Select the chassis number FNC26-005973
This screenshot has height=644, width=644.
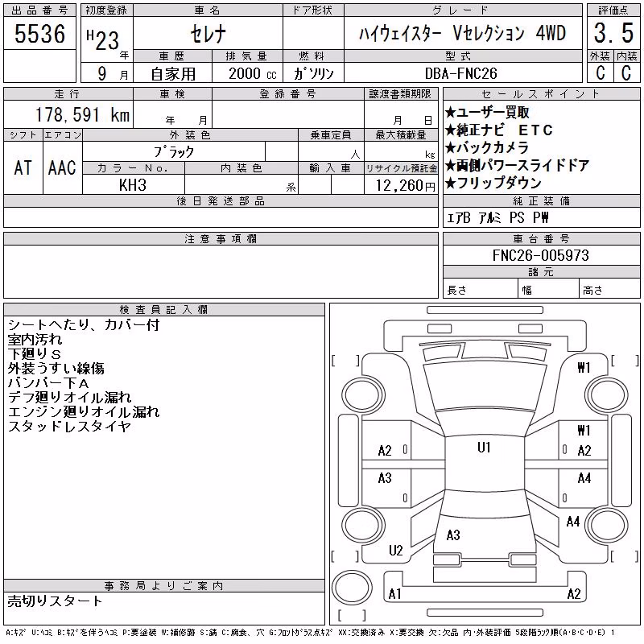[x=541, y=255]
